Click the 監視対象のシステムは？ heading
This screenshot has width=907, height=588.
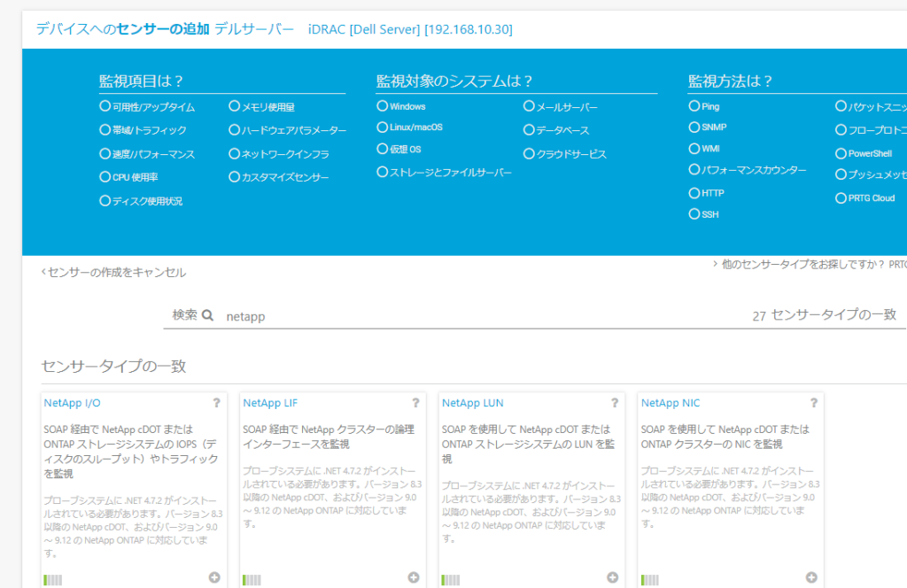(x=454, y=81)
